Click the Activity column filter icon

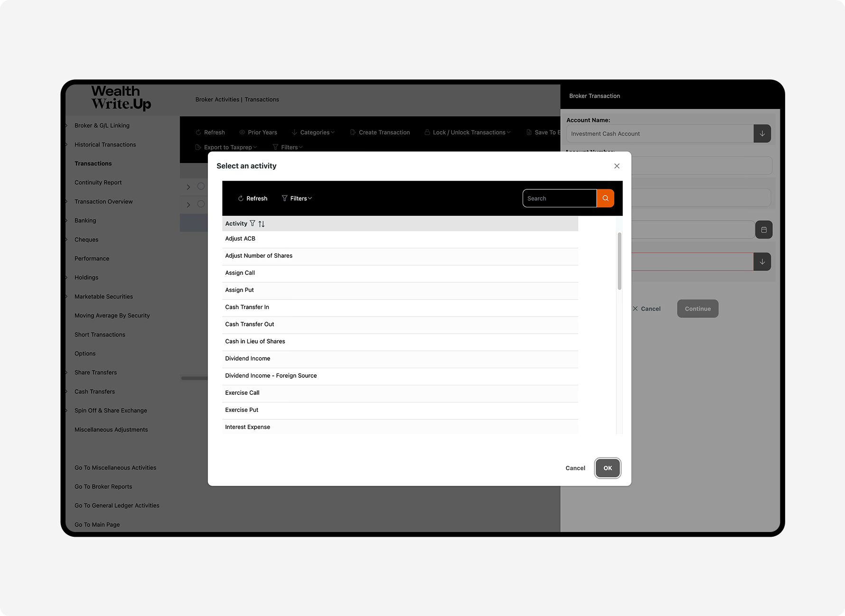click(253, 224)
